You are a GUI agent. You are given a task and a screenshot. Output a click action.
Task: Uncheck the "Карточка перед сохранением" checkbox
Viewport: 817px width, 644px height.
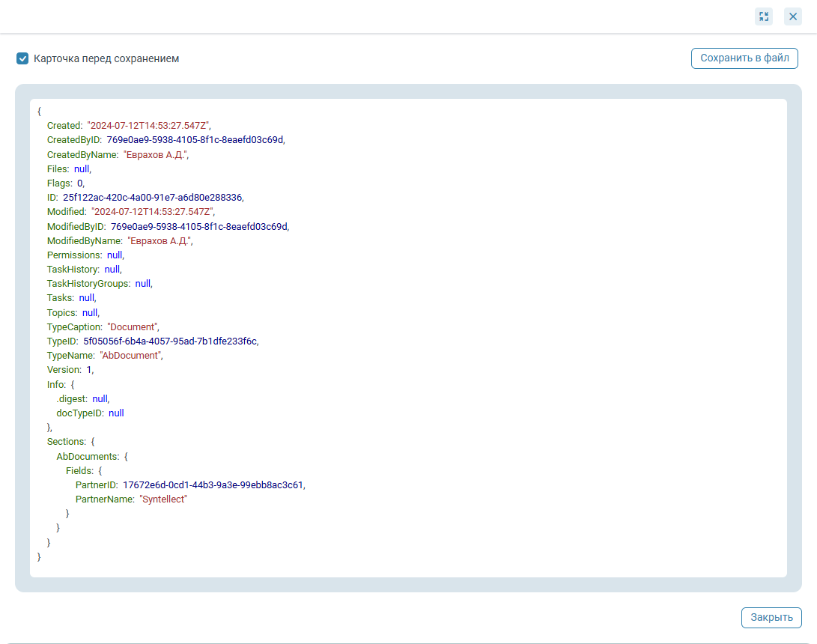coord(22,58)
